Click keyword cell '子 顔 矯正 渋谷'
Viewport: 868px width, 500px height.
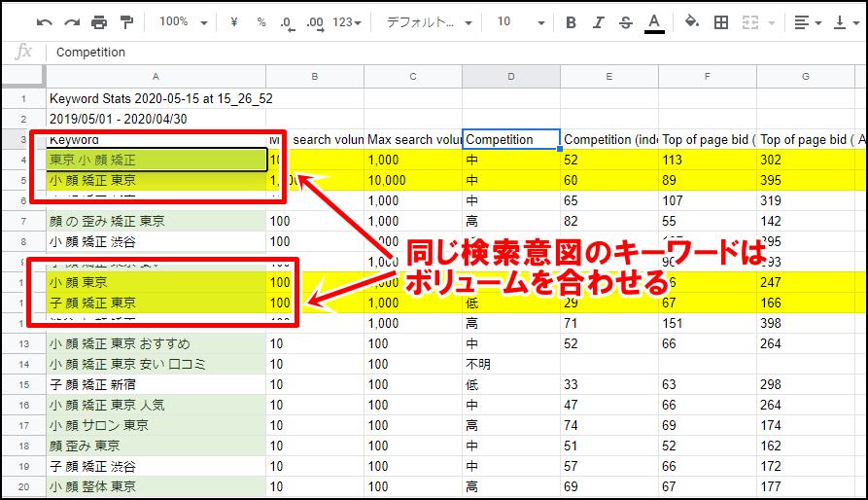point(156,466)
